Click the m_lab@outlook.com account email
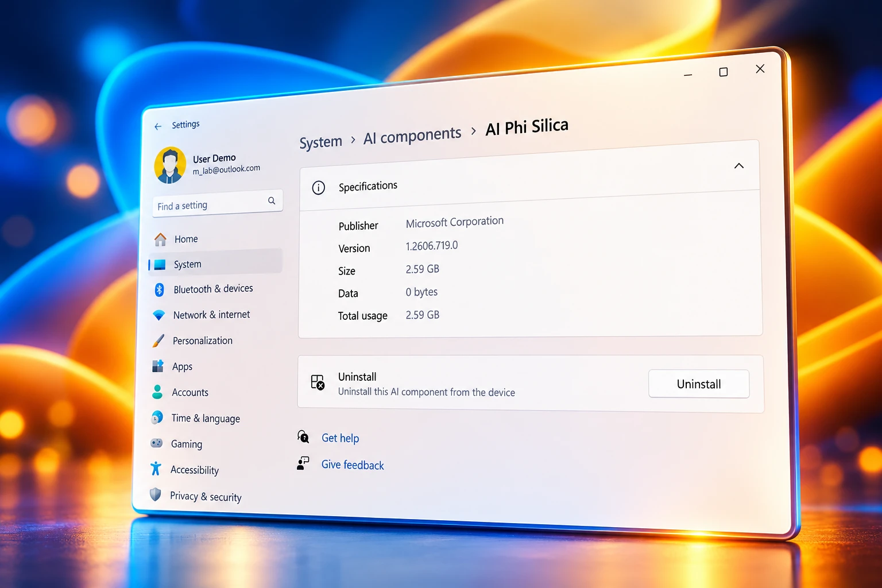 226,170
